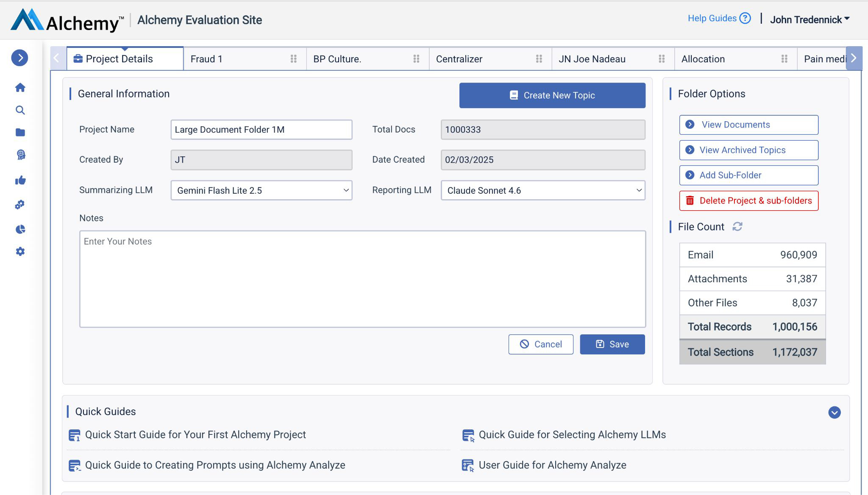Screen dimensions: 868x495
Task: Open the pie chart reports icon
Action: 20,229
